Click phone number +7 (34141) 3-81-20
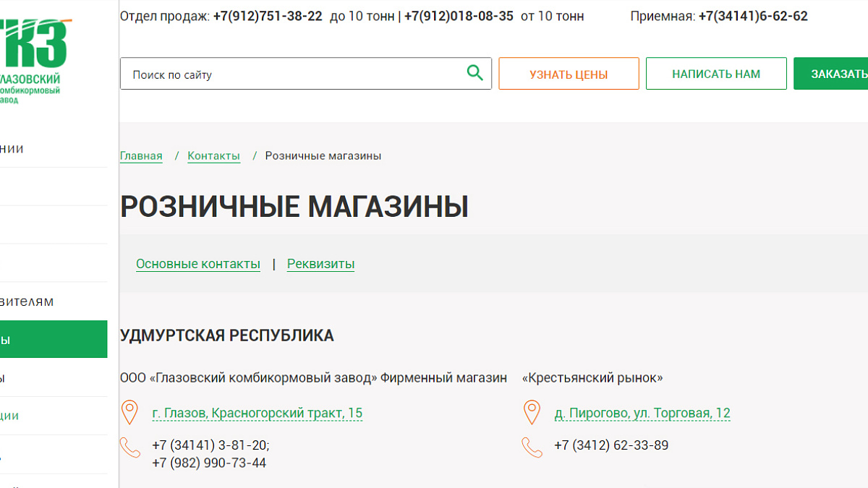The height and width of the screenshot is (488, 868). (x=210, y=445)
